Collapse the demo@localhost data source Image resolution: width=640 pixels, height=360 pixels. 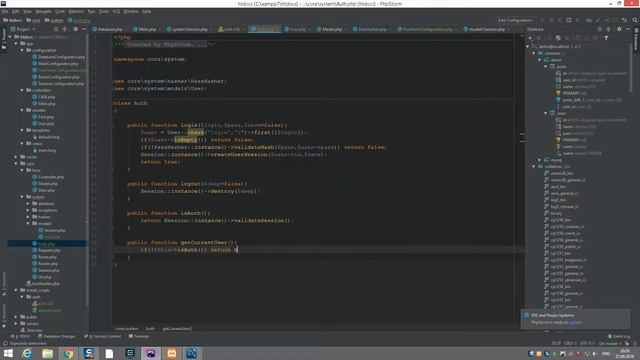(x=528, y=47)
